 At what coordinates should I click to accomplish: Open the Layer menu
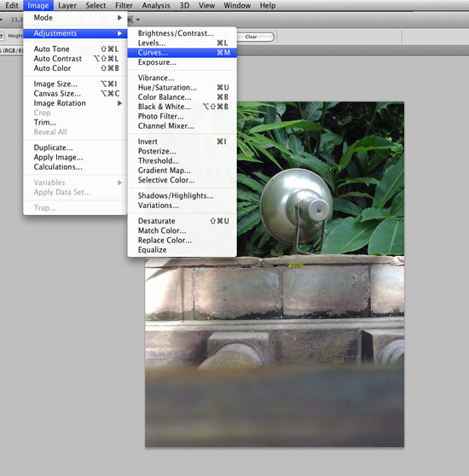[x=67, y=5]
